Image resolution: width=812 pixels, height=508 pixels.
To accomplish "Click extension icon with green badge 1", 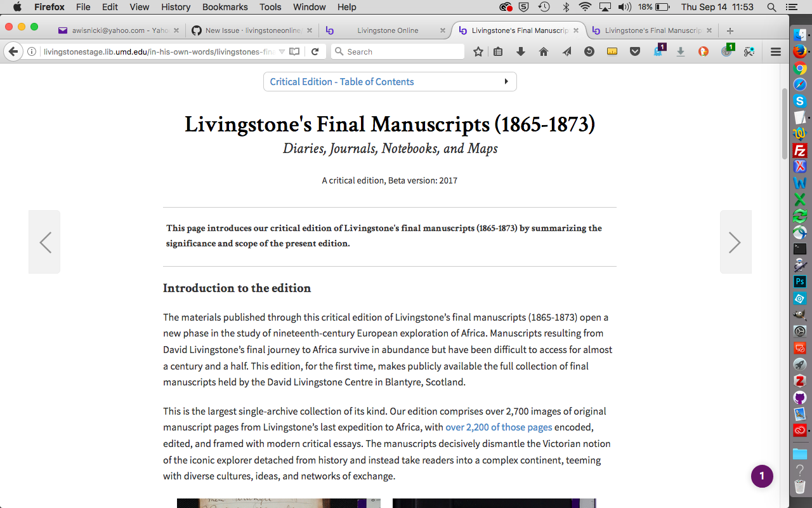I will click(727, 51).
